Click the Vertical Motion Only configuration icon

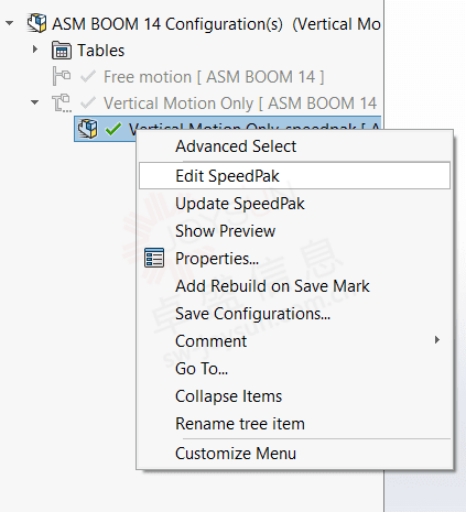pos(61,103)
